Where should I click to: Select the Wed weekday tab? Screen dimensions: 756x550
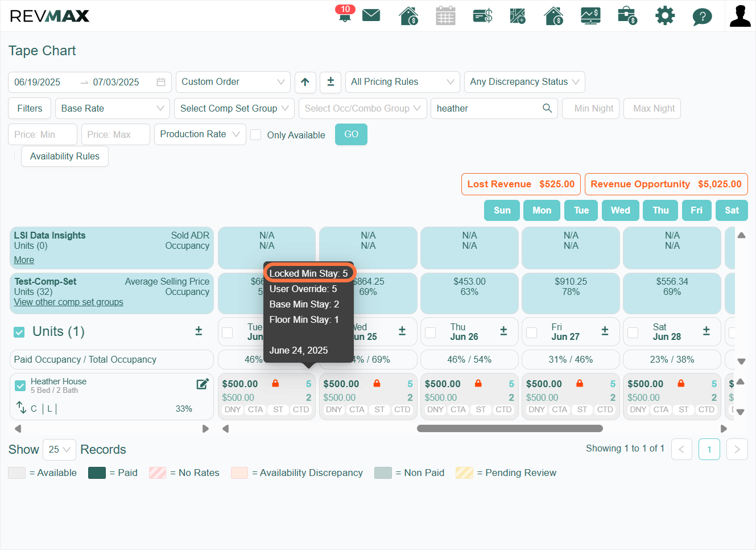[x=620, y=210]
